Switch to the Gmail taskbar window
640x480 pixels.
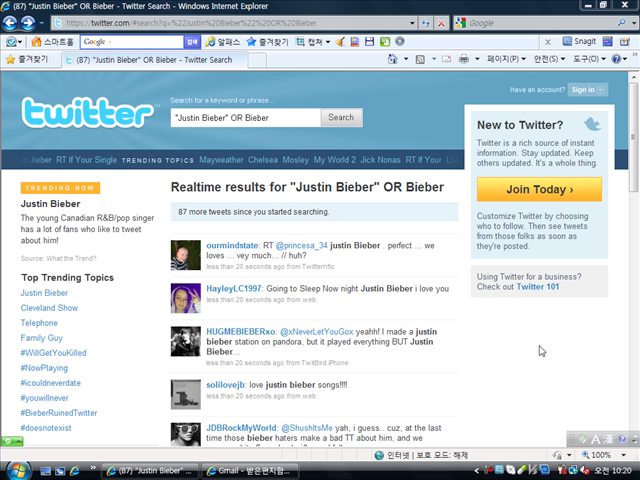(x=250, y=471)
